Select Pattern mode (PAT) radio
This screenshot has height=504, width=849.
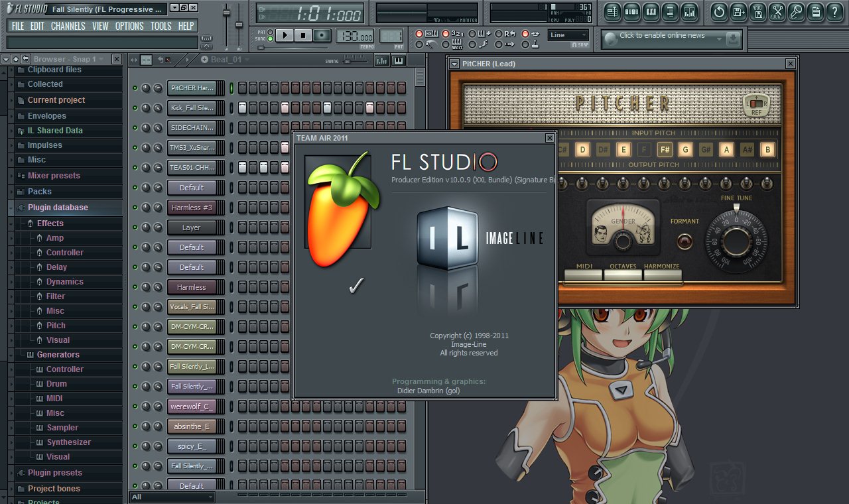(270, 32)
